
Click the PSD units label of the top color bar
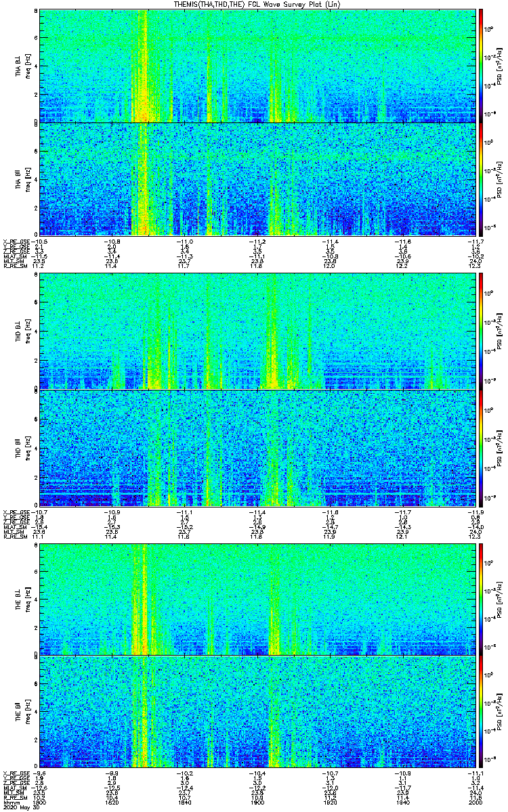500,66
